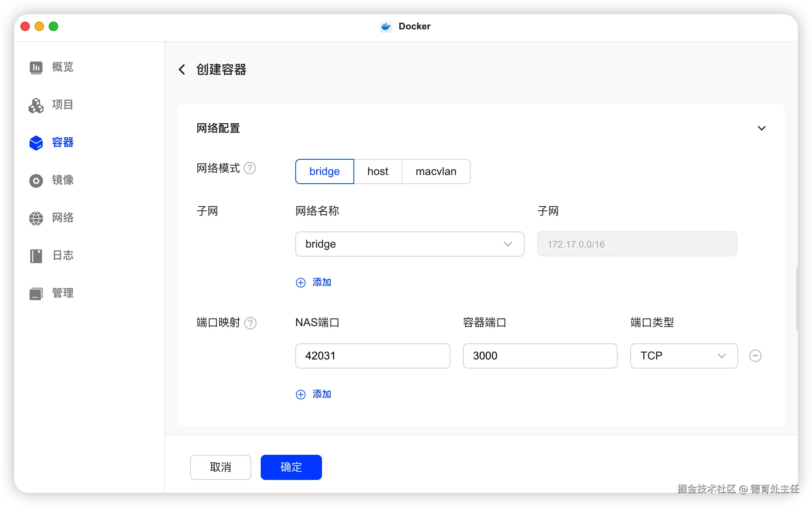Click help icon next to 网络模式
Screen dimensions: 812x507
[250, 168]
